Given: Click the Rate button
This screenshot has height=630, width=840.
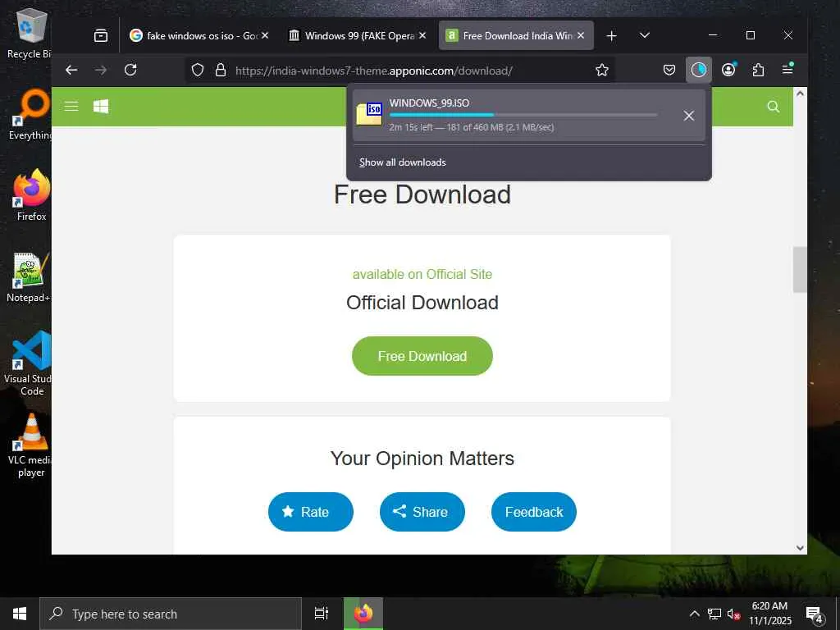Looking at the screenshot, I should (311, 512).
